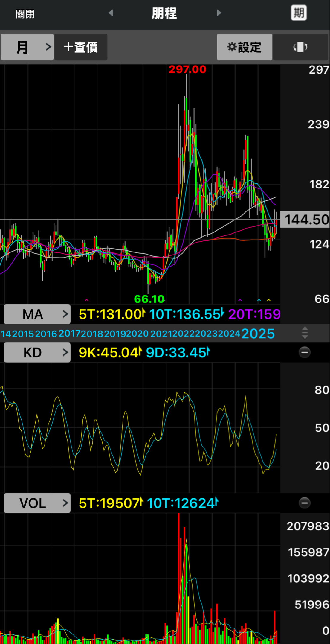Go to next stock with right arrow
Viewport: 330px width, 644px height.
219,13
